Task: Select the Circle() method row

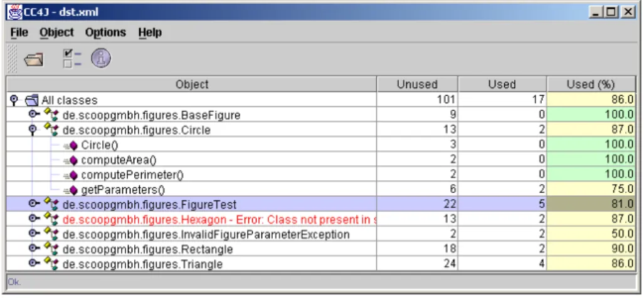Action: (100, 145)
